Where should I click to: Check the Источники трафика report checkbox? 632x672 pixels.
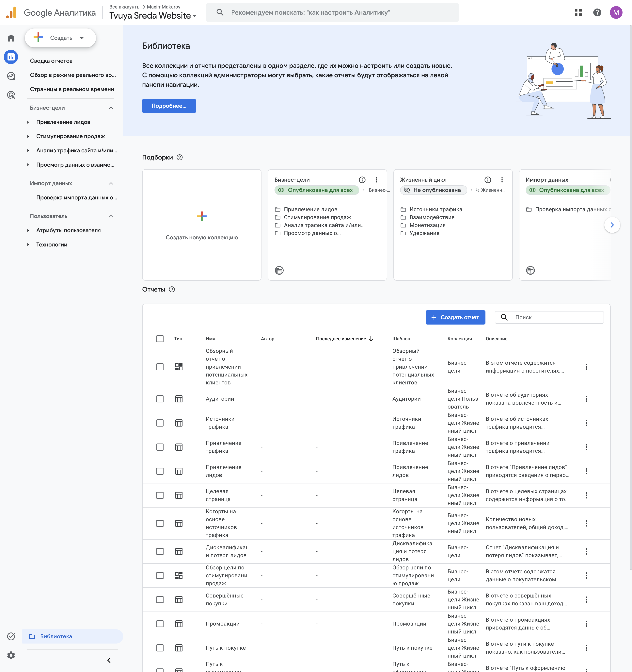point(160,423)
